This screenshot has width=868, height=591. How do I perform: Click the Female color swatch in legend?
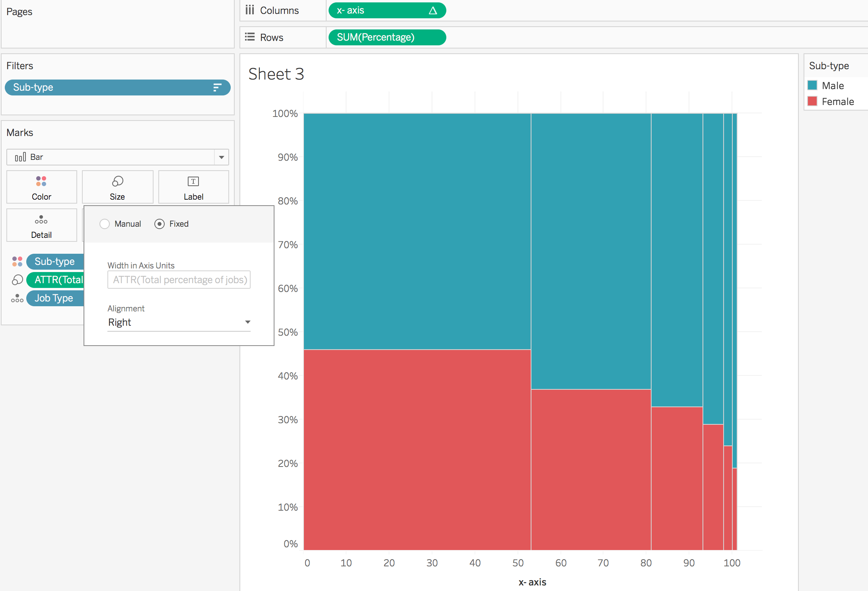pyautogui.click(x=812, y=101)
